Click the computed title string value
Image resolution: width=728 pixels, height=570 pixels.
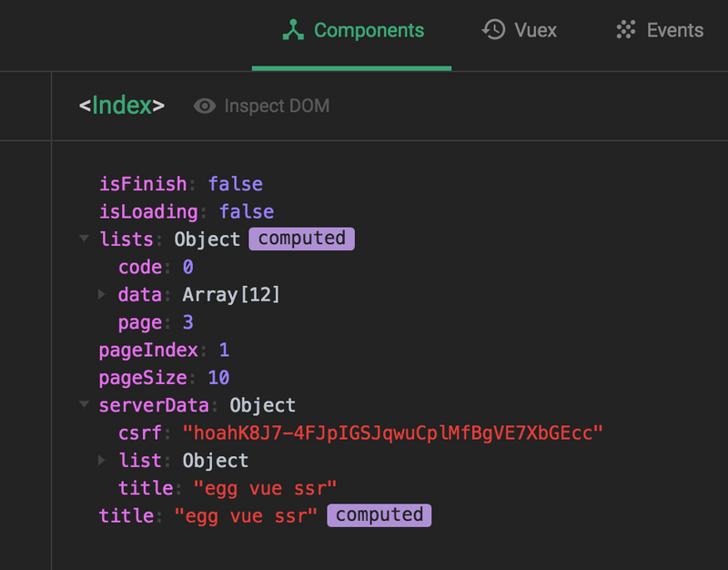[246, 516]
